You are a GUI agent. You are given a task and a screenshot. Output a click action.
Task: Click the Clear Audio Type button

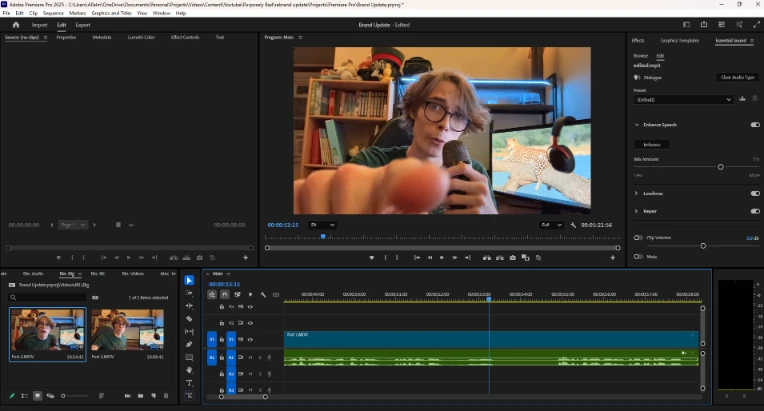pos(738,77)
